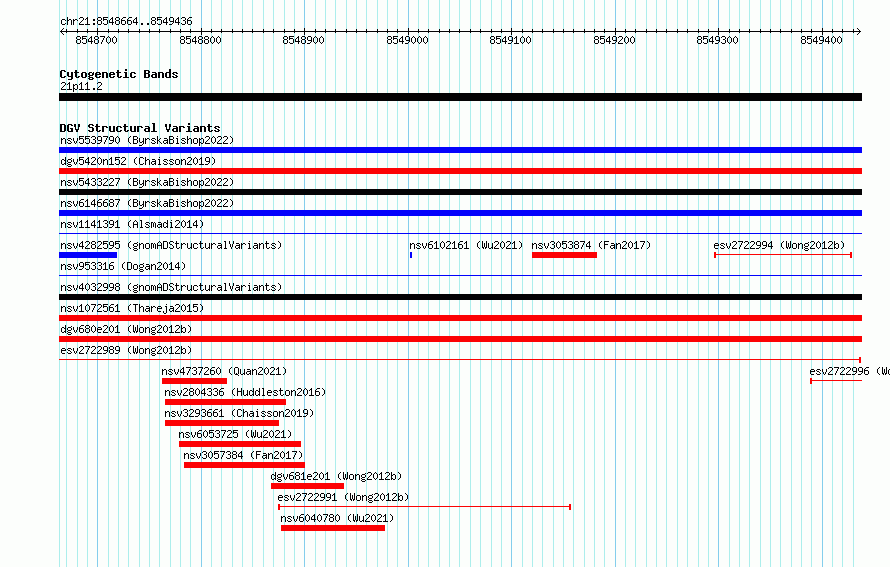Click the short blue nsv4282595 bar
Screen dimensions: 890x567
pyautogui.click(x=88, y=255)
